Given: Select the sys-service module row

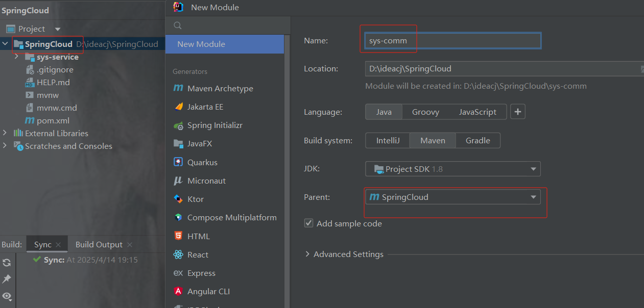Looking at the screenshot, I should pyautogui.click(x=82, y=57).
